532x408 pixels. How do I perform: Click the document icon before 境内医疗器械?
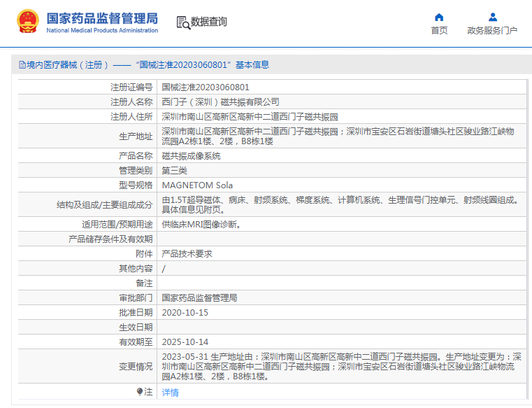(x=22, y=65)
